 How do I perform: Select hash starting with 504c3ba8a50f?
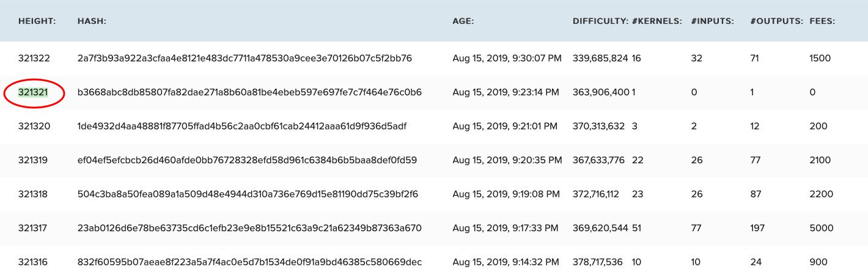tap(248, 194)
